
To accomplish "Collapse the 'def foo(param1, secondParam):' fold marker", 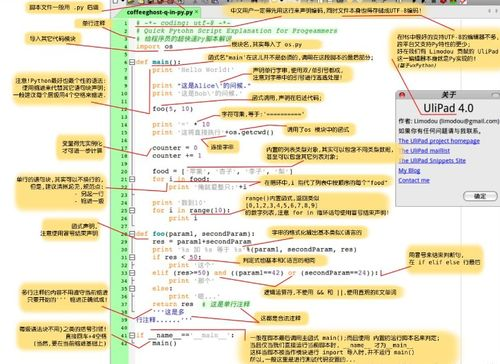I will pyautogui.click(x=132, y=234).
